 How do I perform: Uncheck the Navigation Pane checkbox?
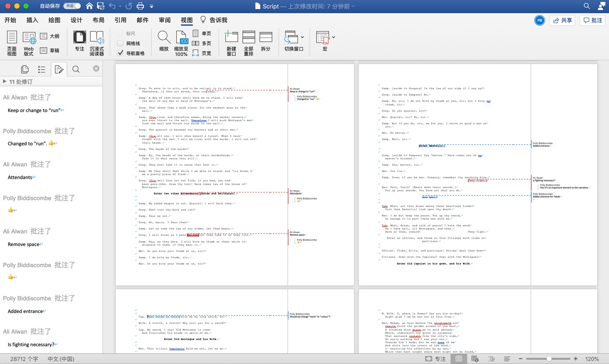(120, 53)
